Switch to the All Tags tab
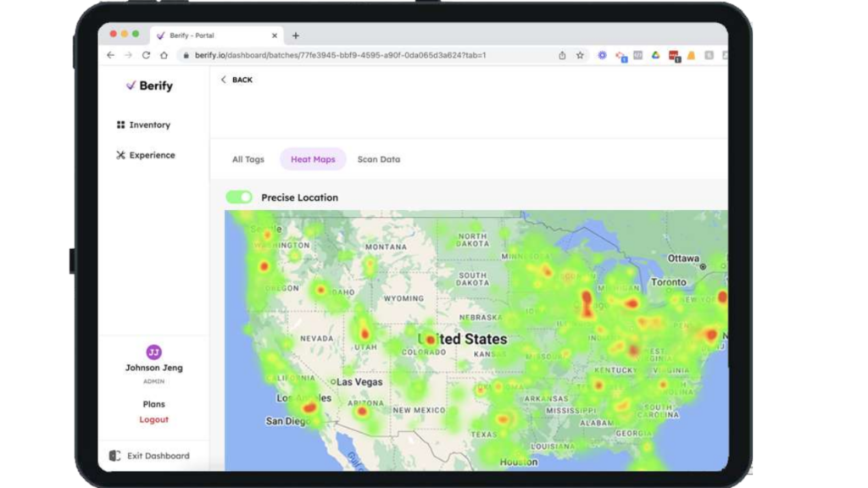The height and width of the screenshot is (488, 868). pos(248,159)
